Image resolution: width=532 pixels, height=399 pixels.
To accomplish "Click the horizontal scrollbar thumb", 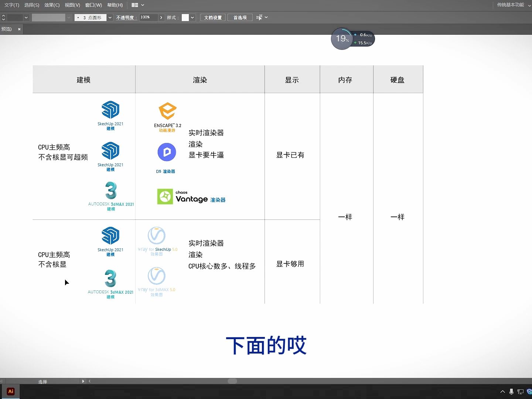I will 232,381.
